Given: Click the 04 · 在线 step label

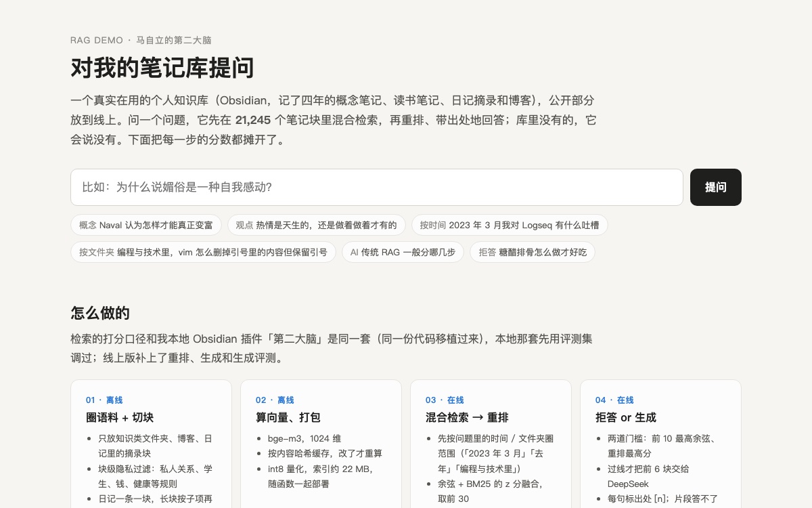Looking at the screenshot, I should point(614,400).
